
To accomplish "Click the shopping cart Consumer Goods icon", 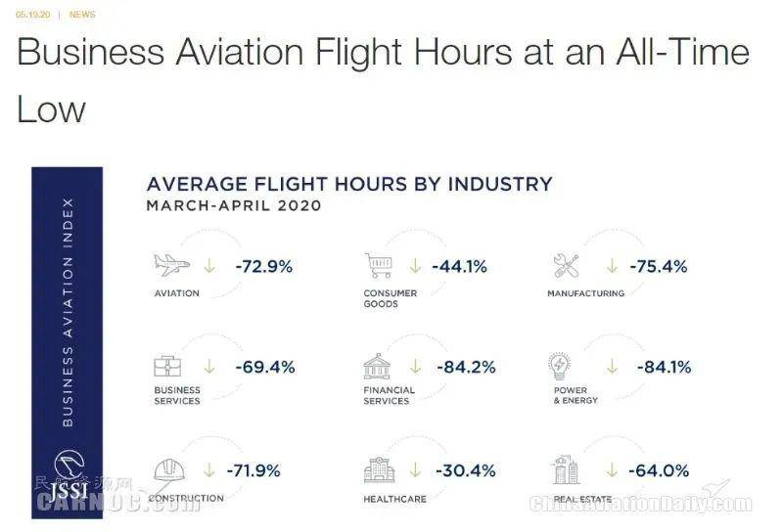I will (379, 265).
